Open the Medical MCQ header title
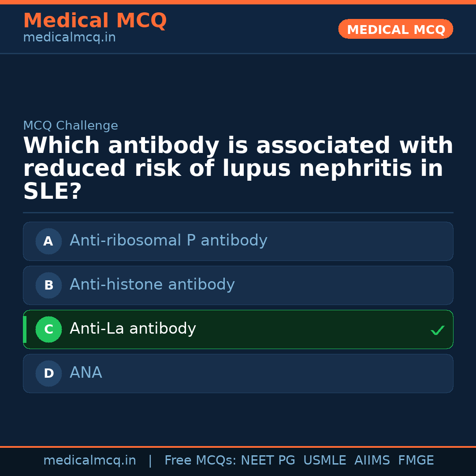The image size is (476, 476). (x=95, y=21)
